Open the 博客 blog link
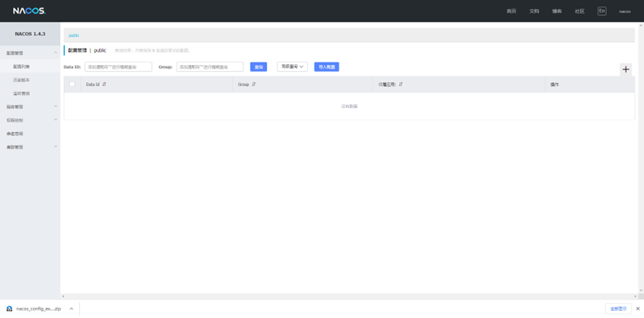The height and width of the screenshot is (318, 644). point(557,11)
